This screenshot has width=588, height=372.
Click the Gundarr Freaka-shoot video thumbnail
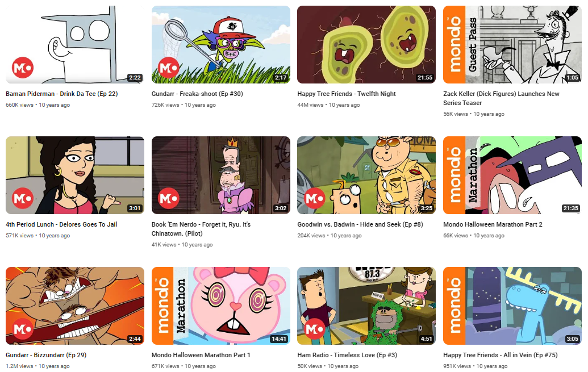click(221, 44)
